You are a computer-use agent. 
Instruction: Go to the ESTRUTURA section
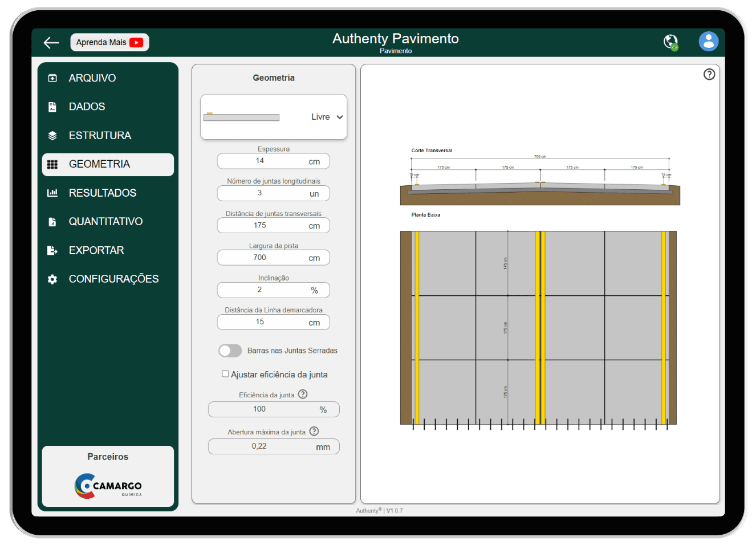[x=108, y=136]
